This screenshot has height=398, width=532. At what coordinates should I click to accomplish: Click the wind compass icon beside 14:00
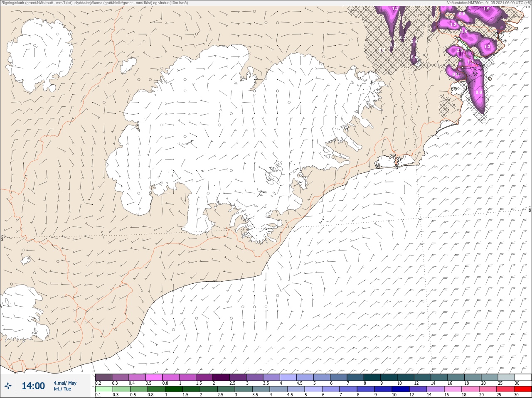pos(8,386)
